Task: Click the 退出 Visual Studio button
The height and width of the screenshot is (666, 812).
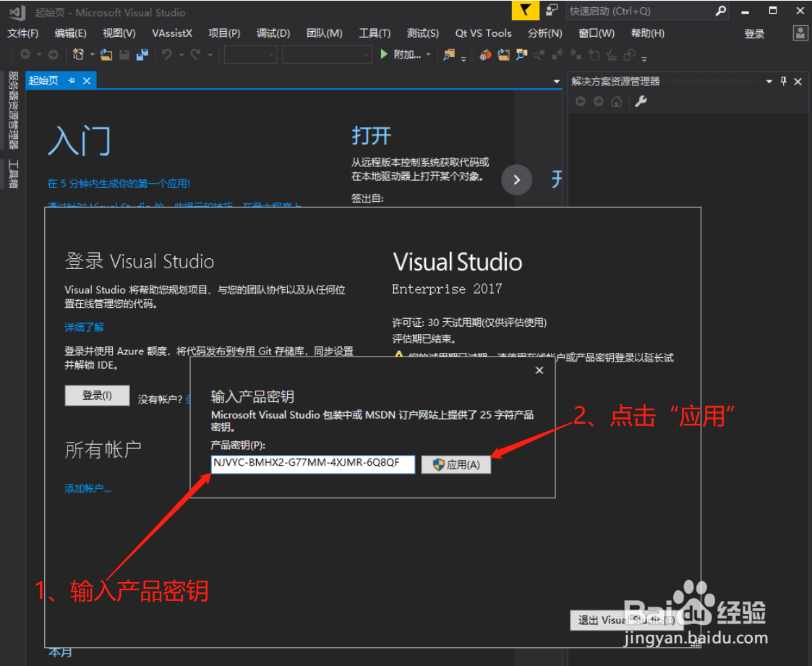Action: (x=626, y=620)
